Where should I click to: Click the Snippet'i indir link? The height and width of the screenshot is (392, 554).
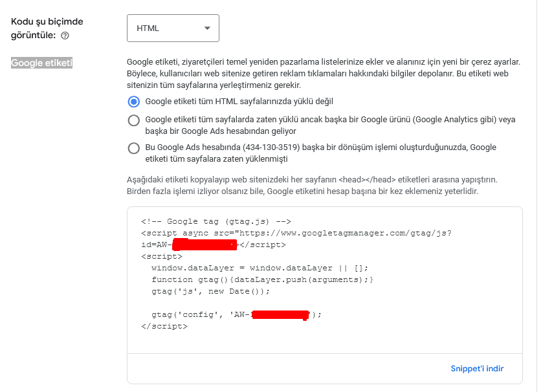[x=477, y=369]
